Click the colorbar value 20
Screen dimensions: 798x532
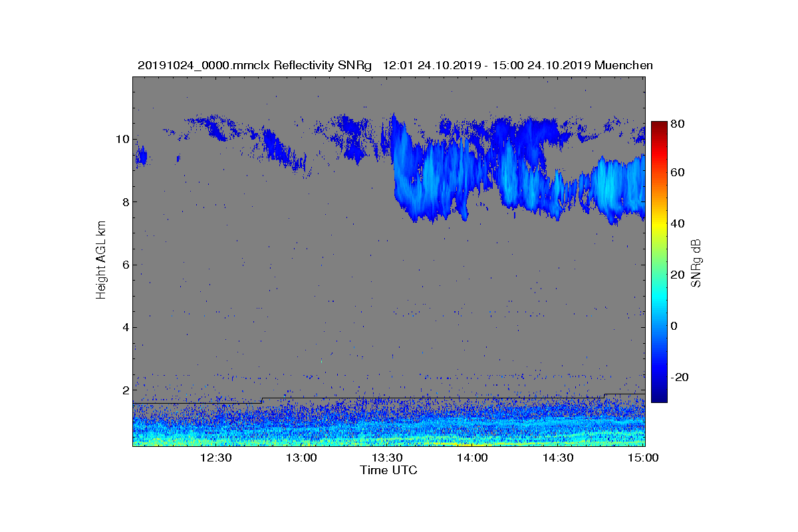point(678,275)
